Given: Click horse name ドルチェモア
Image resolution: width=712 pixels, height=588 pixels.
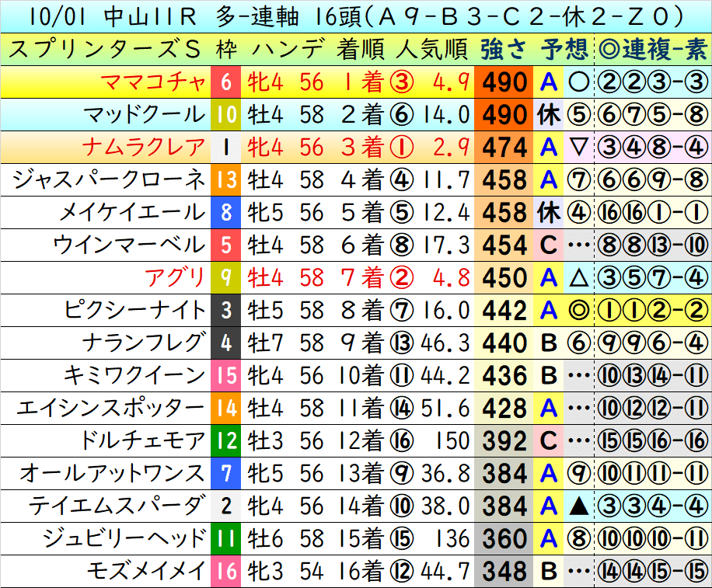Looking at the screenshot, I should coord(143,441).
